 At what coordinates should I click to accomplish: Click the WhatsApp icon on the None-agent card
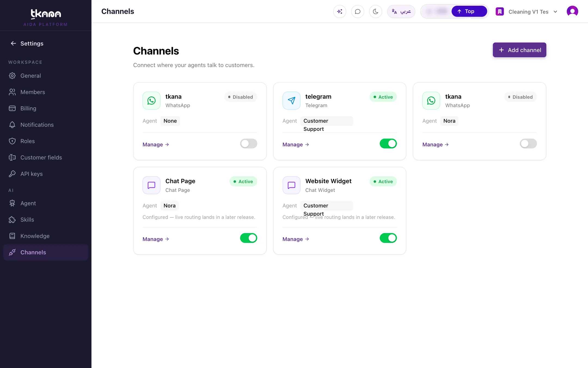(152, 101)
